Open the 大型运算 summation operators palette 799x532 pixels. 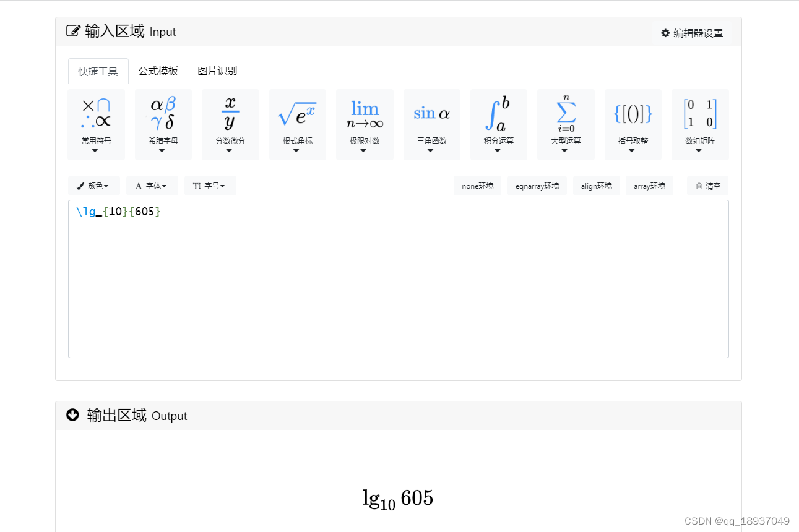click(566, 124)
